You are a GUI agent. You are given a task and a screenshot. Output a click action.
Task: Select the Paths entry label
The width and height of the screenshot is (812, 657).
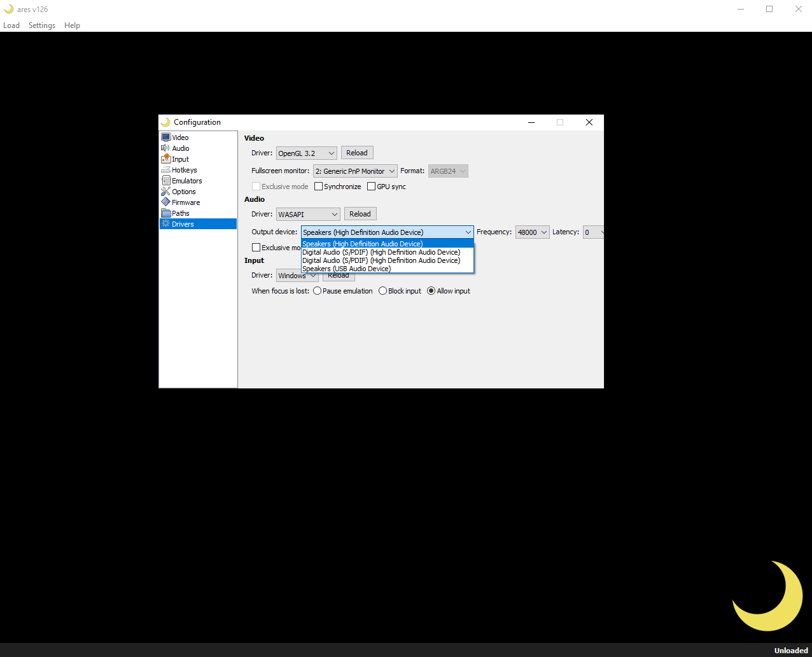(181, 213)
